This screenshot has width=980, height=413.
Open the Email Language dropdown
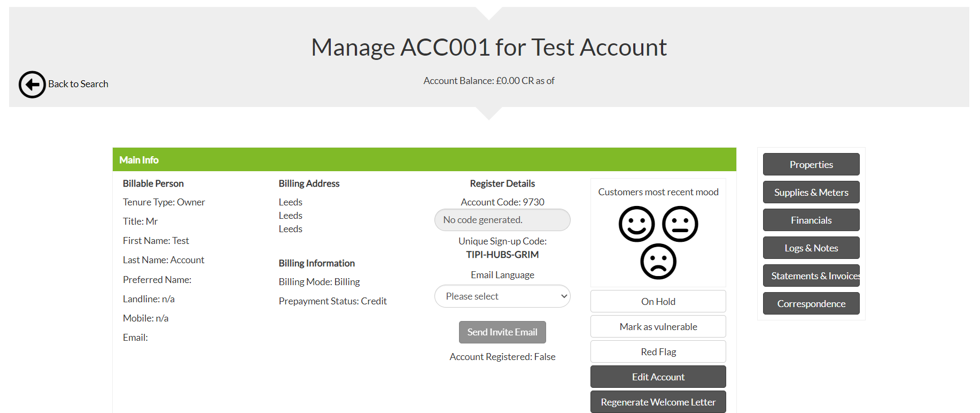pyautogui.click(x=502, y=296)
